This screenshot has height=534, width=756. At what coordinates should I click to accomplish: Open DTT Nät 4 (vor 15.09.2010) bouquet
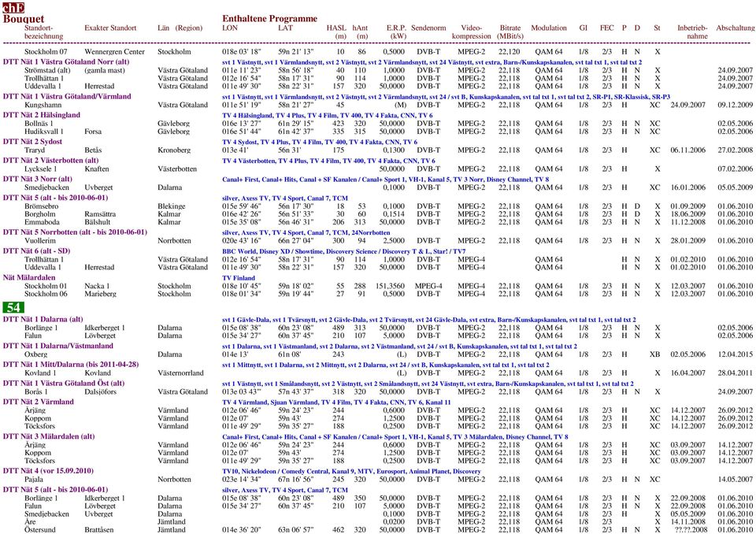pyautogui.click(x=48, y=471)
